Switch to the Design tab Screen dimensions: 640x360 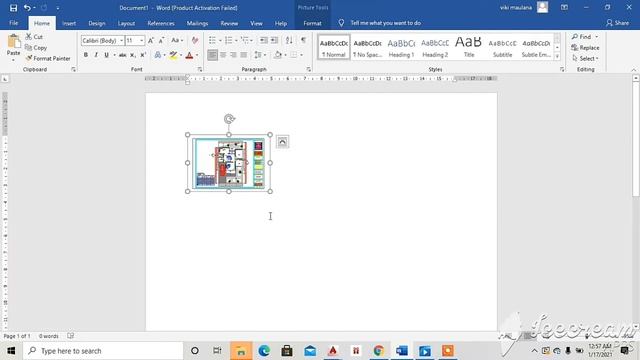point(97,23)
